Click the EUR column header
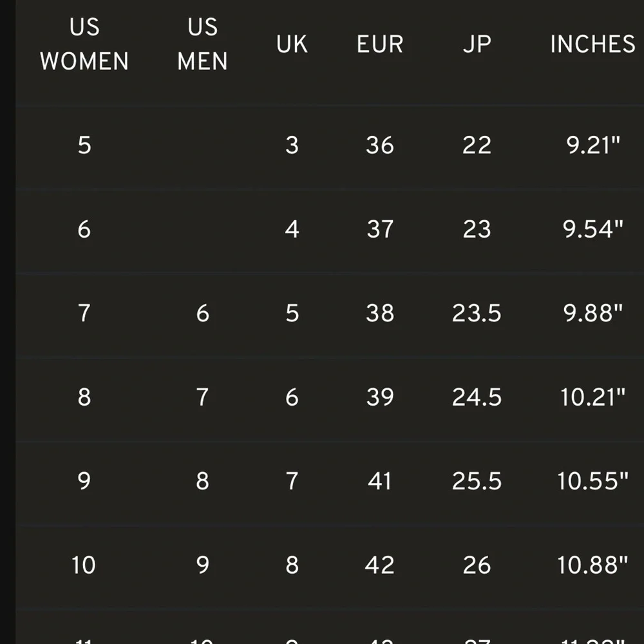Screen dimensions: 644x644 click(x=380, y=44)
